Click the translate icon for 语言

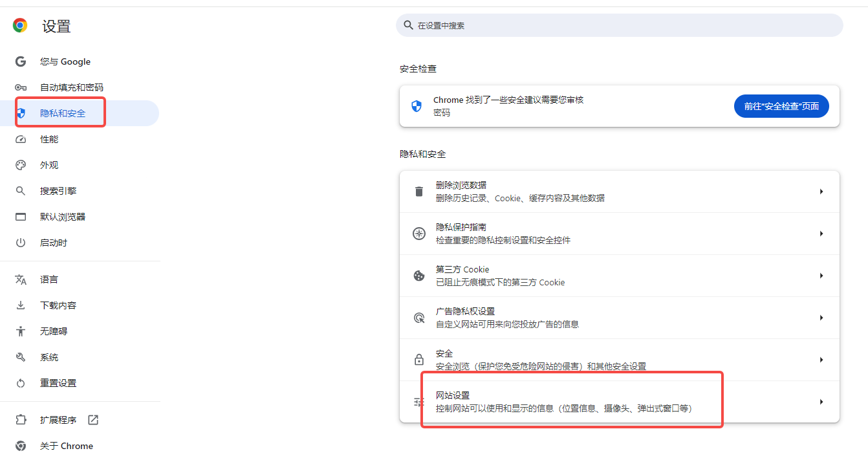click(x=21, y=280)
